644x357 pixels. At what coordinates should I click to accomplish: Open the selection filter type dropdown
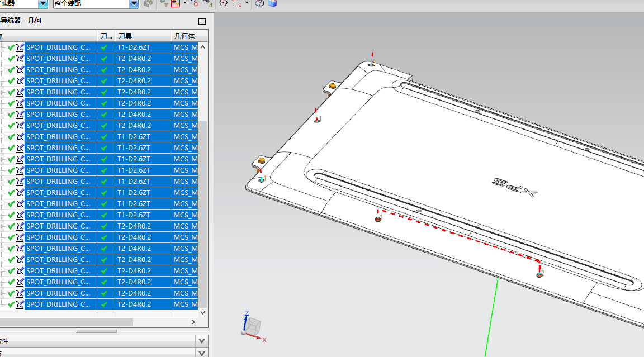tap(43, 3)
